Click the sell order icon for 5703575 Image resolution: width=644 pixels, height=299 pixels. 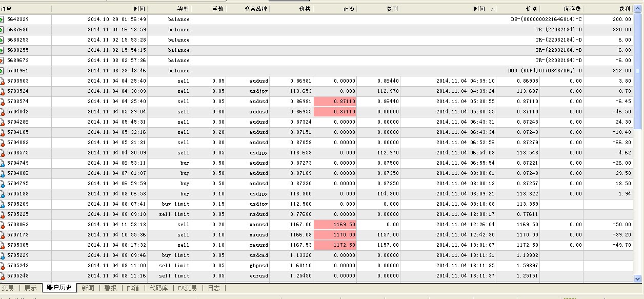(x=2, y=153)
